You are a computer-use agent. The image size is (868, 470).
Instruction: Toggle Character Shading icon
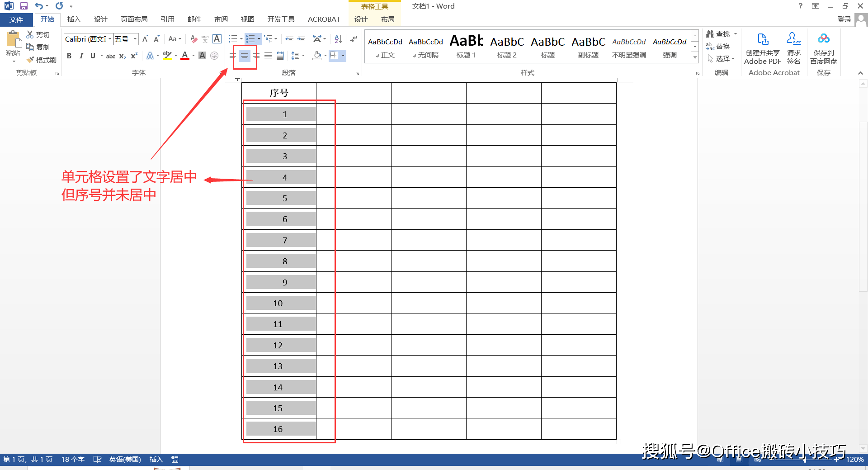(x=202, y=56)
